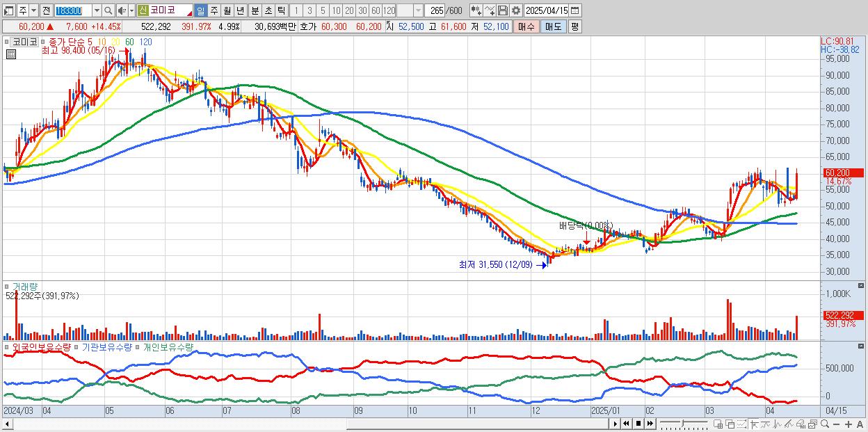This screenshot has height=432, width=868.
Task: Choose the 10 interval button
Action: (336, 10)
